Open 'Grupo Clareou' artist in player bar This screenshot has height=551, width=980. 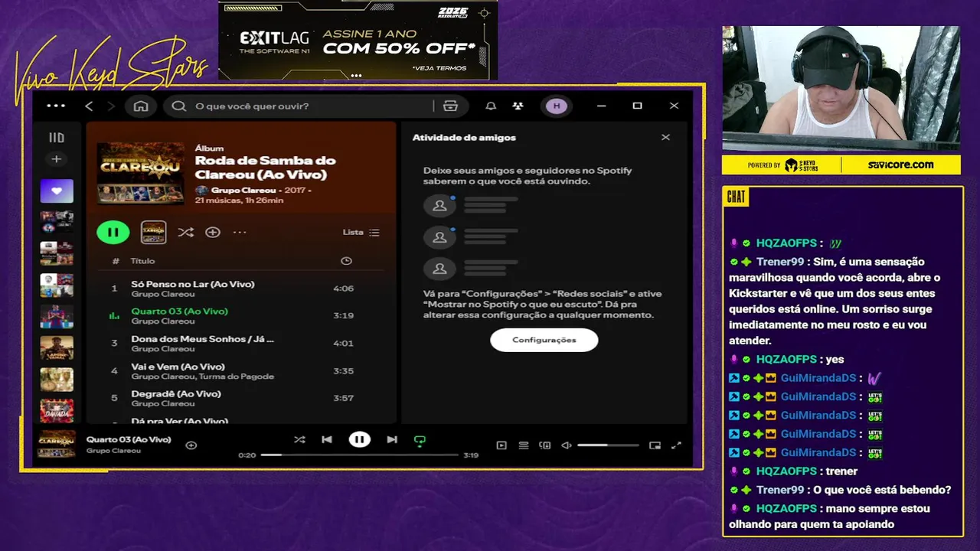[113, 451]
